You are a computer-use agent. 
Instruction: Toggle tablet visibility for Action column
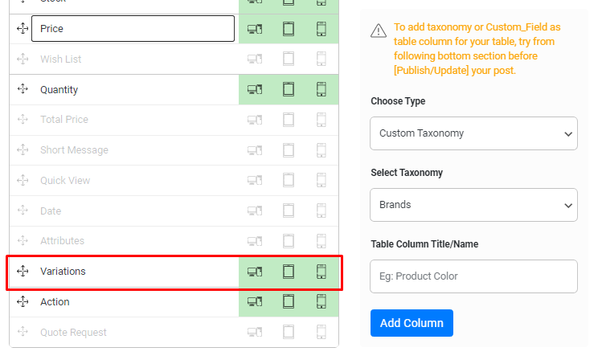[289, 301]
